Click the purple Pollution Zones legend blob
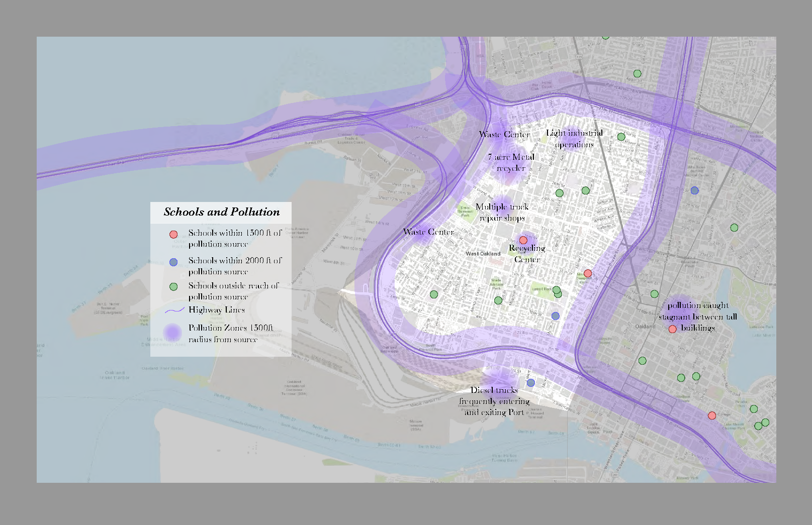Image resolution: width=812 pixels, height=525 pixels. (x=173, y=332)
